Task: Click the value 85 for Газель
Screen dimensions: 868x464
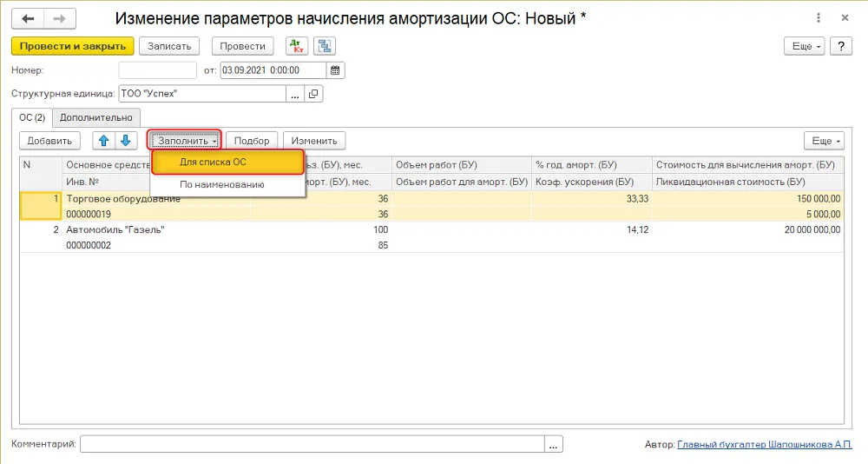Action: click(x=383, y=245)
